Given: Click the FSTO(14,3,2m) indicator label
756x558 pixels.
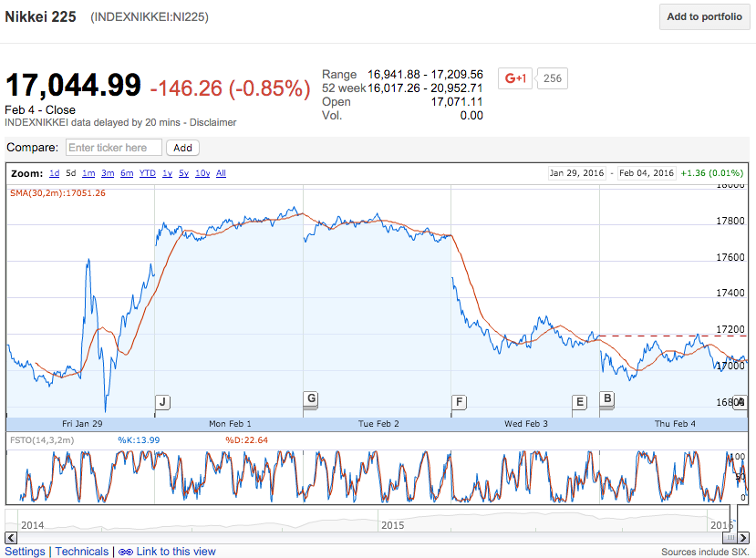Looking at the screenshot, I should pyautogui.click(x=42, y=440).
